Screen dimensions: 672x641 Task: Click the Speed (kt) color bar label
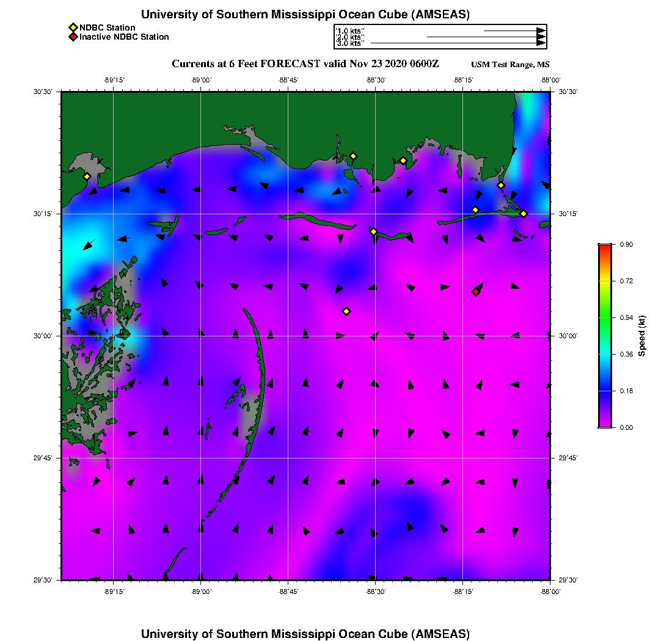click(x=641, y=336)
